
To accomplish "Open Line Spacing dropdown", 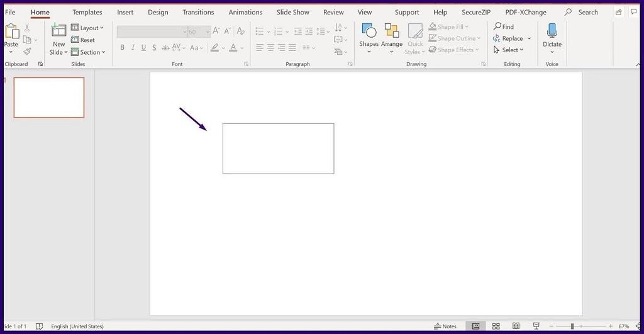I will point(323,31).
